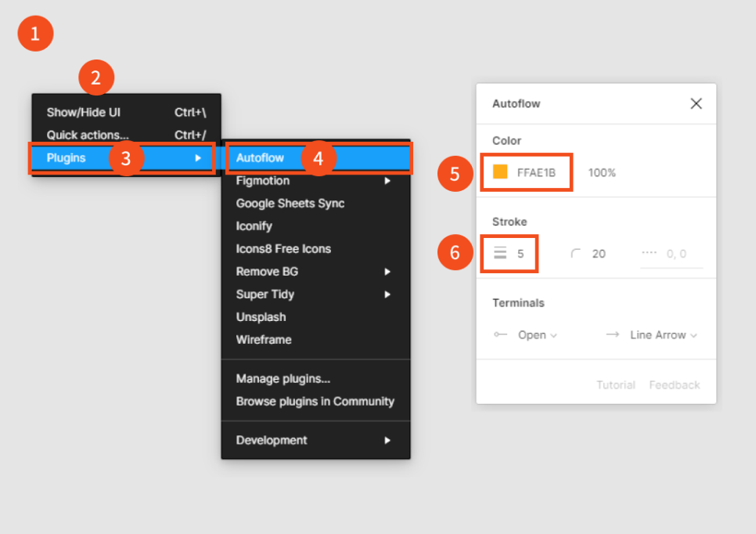Expand the Development submenu arrow
Image resolution: width=756 pixels, height=534 pixels.
tap(387, 440)
